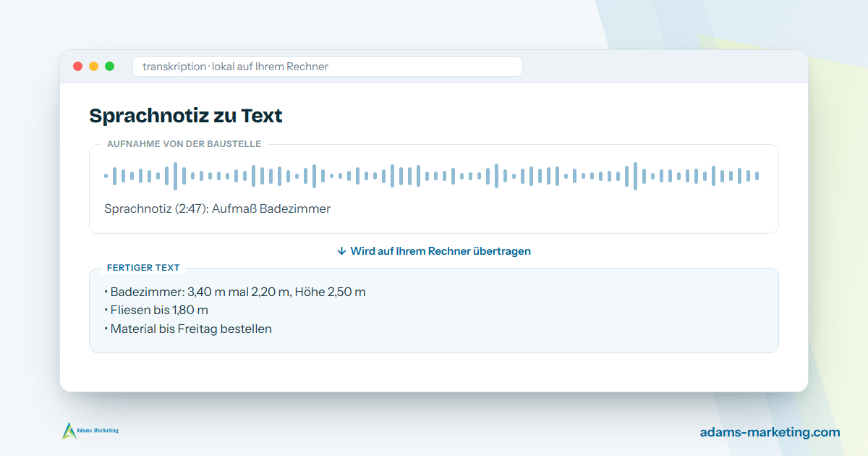The height and width of the screenshot is (456, 868).
Task: Click the Sprachnotiz zu Text heading
Action: tap(185, 115)
